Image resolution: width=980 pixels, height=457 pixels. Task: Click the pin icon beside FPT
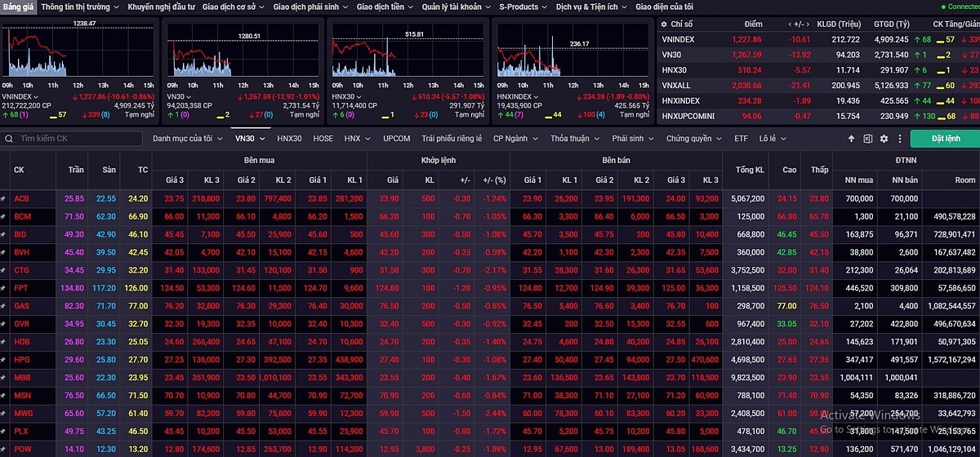(4, 288)
